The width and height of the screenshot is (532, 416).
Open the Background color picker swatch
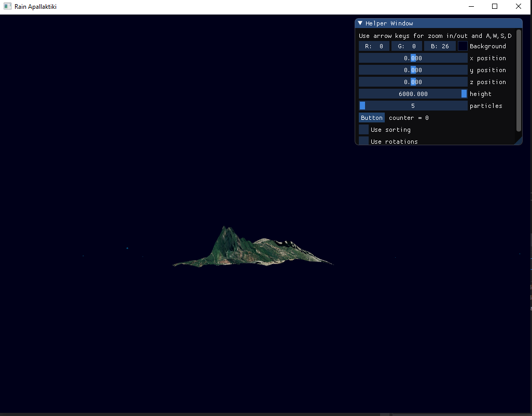point(462,46)
